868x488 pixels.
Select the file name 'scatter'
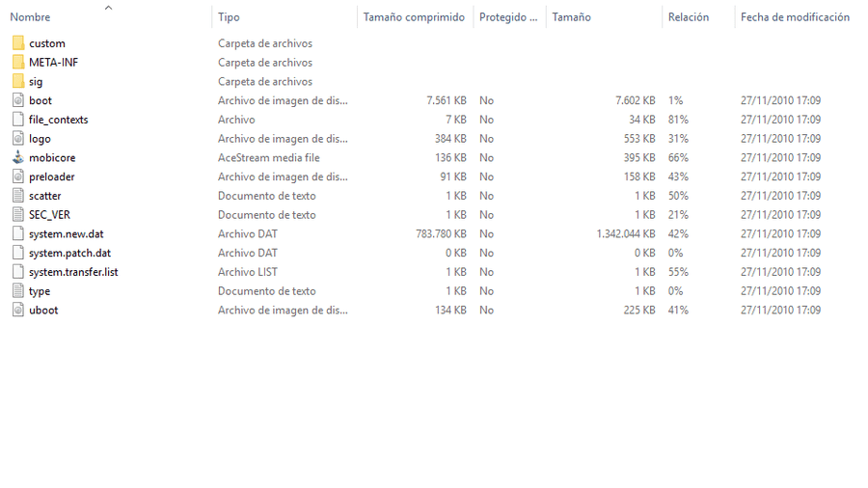[x=44, y=196]
